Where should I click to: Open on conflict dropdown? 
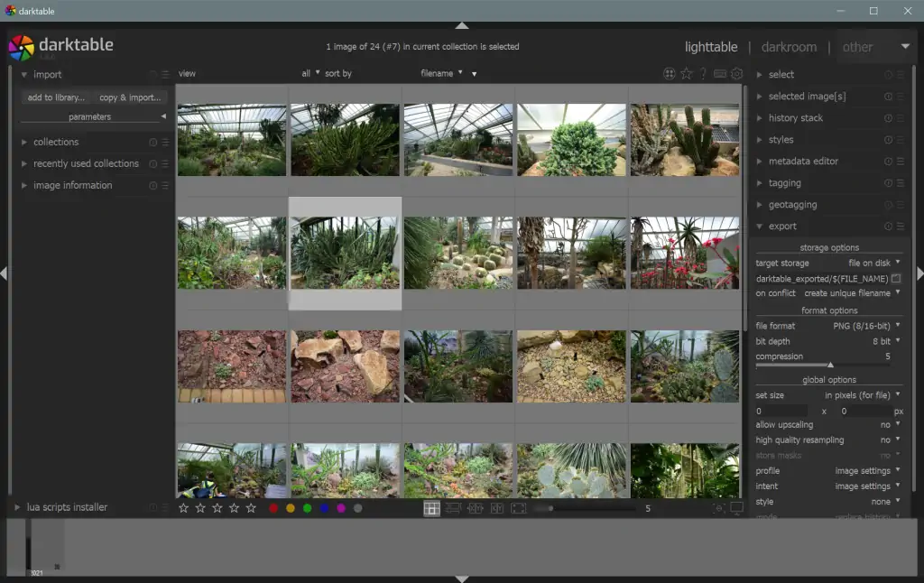828,293
